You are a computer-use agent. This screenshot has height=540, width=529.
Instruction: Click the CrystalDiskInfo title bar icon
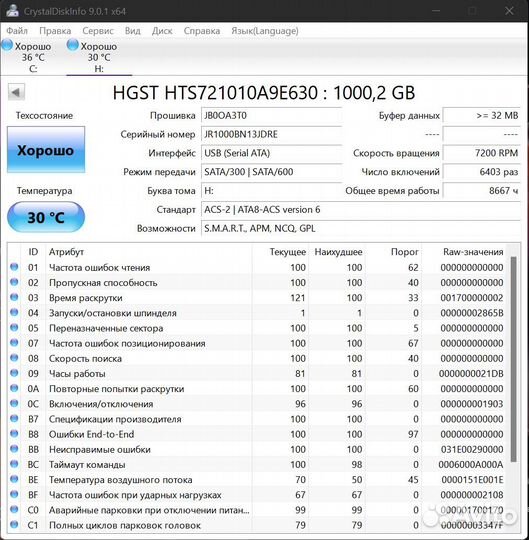click(12, 10)
